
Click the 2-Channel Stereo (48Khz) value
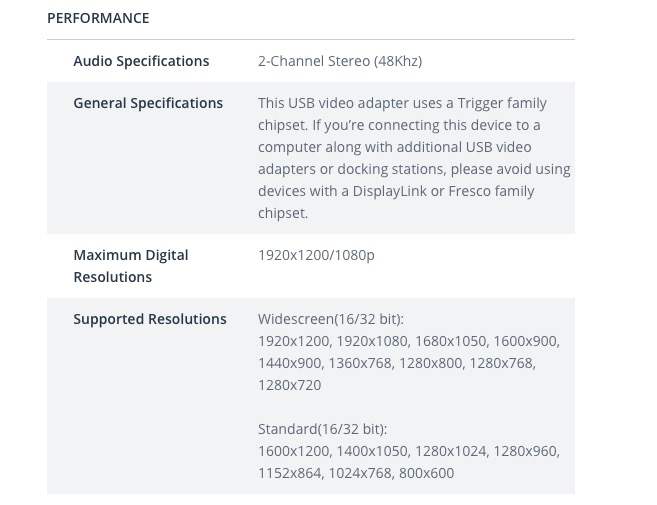340,61
